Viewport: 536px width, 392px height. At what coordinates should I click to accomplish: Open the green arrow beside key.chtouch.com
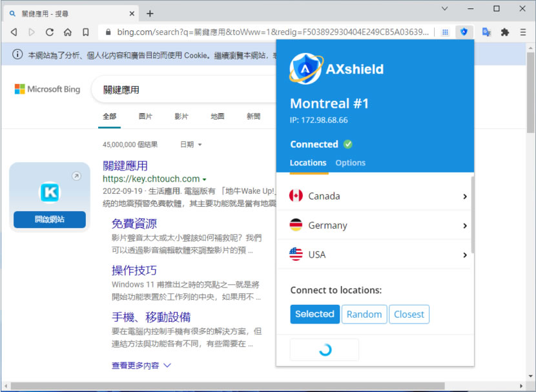[x=205, y=180]
